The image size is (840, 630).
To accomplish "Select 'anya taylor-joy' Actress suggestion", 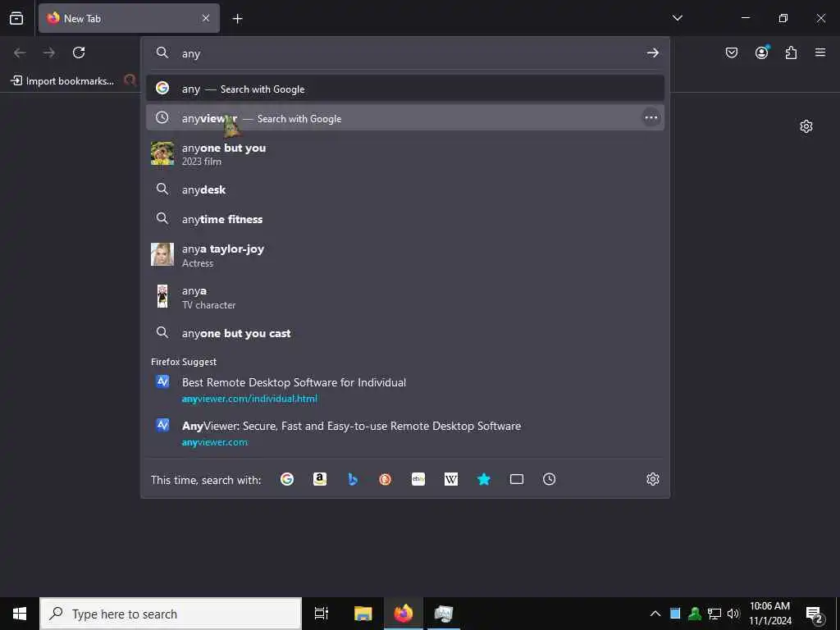I will 405,255.
